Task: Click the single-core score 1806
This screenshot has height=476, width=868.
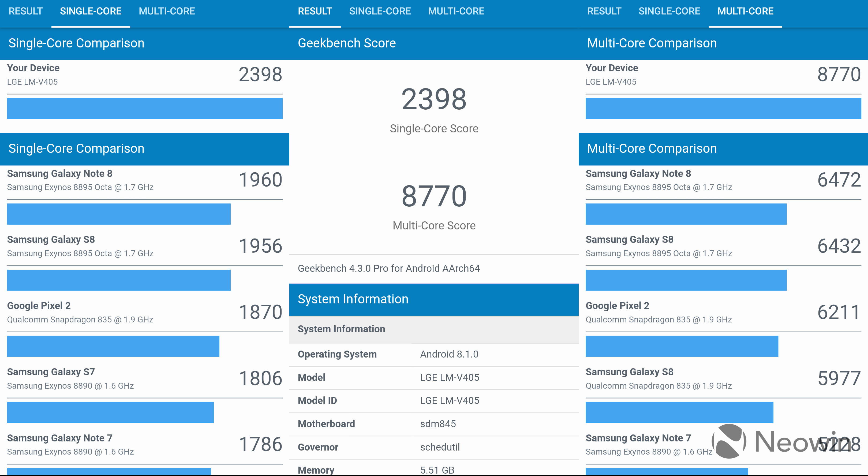Action: (x=260, y=378)
